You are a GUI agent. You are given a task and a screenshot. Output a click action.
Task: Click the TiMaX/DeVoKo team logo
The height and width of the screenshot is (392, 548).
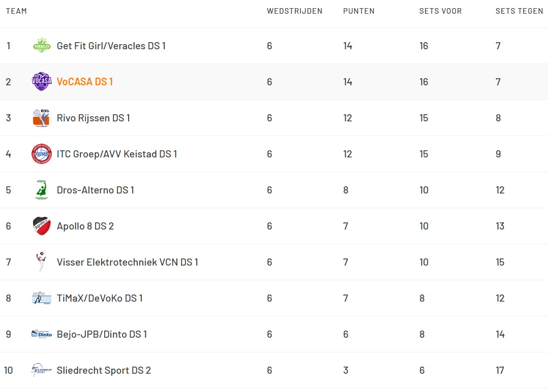[x=42, y=298]
